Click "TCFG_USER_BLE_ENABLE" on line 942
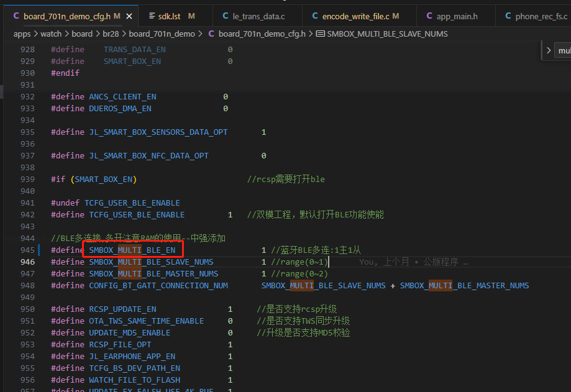The width and height of the screenshot is (571, 392). pyautogui.click(x=137, y=215)
